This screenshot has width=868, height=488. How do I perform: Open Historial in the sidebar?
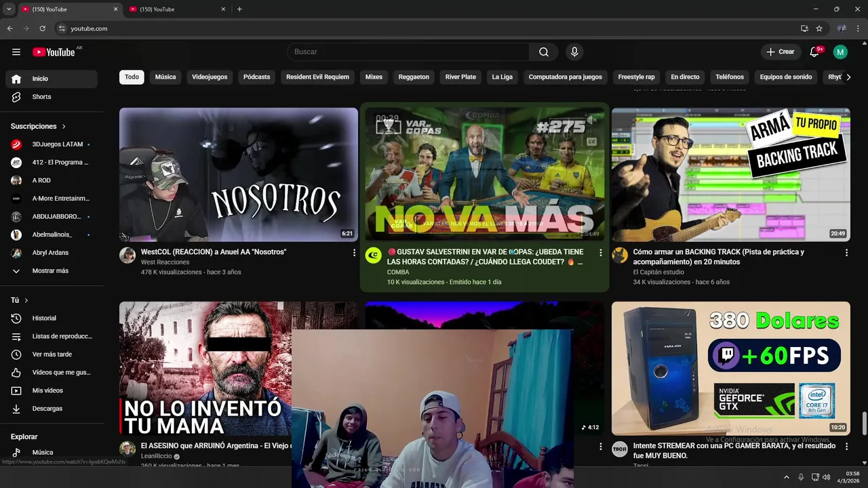tap(52, 318)
